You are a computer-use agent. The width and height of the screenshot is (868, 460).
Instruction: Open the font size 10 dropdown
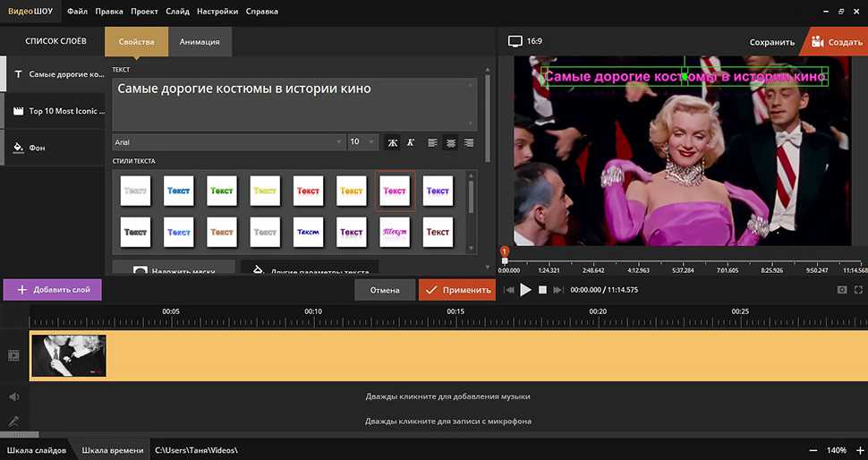[362, 142]
